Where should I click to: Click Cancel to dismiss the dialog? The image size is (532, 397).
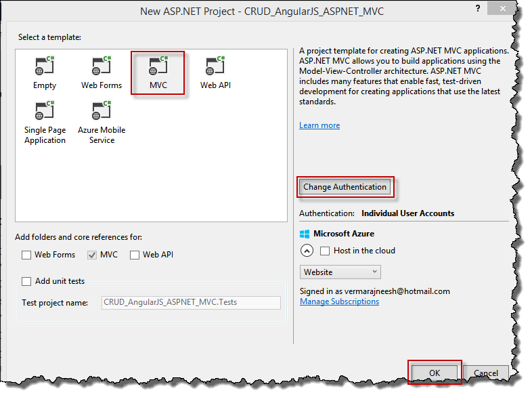pyautogui.click(x=486, y=373)
